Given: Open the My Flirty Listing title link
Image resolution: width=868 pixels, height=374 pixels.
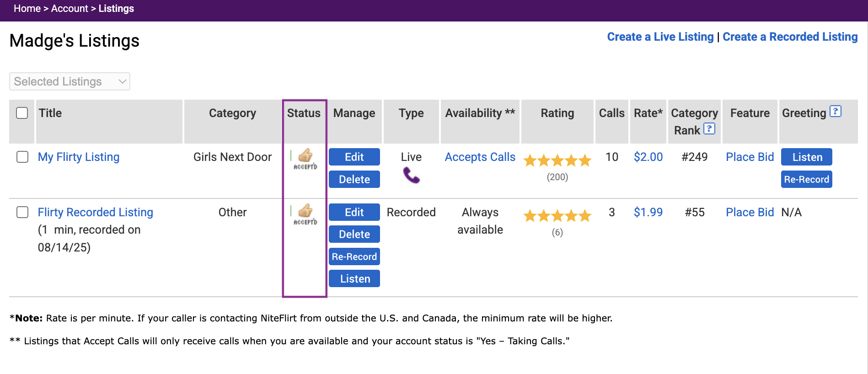Looking at the screenshot, I should click(79, 157).
